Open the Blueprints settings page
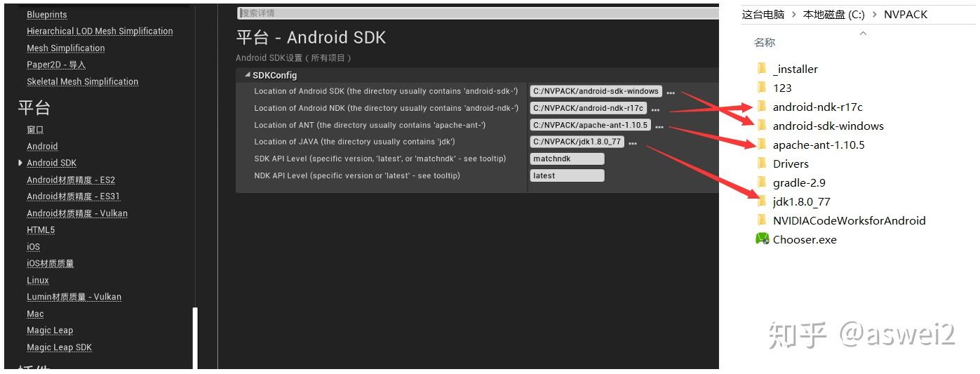The width and height of the screenshot is (980, 374). [47, 15]
